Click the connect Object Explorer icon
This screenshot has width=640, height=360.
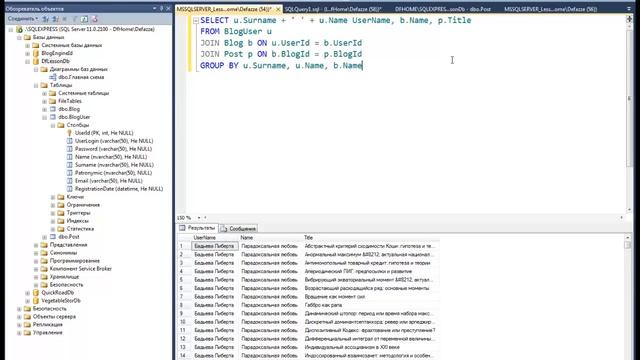point(46,19)
